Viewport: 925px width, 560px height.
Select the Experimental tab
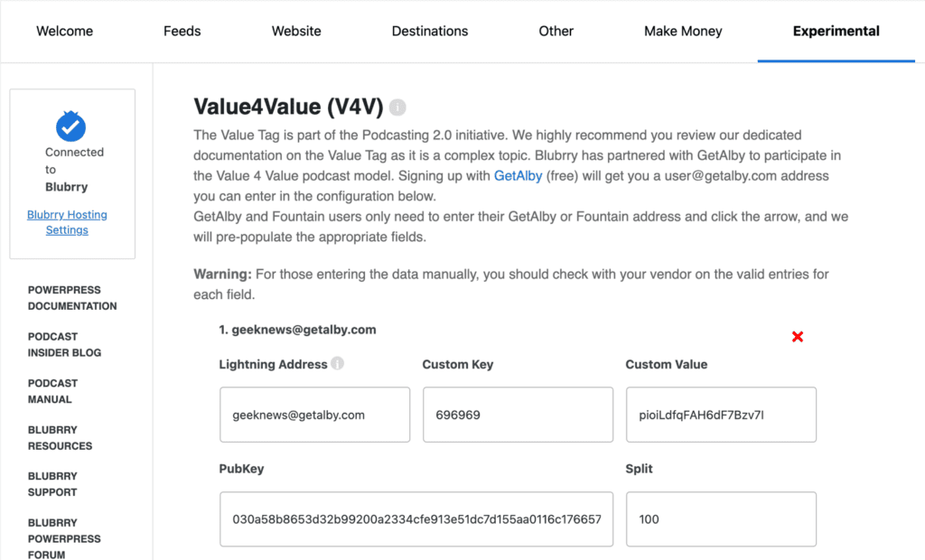click(x=836, y=32)
